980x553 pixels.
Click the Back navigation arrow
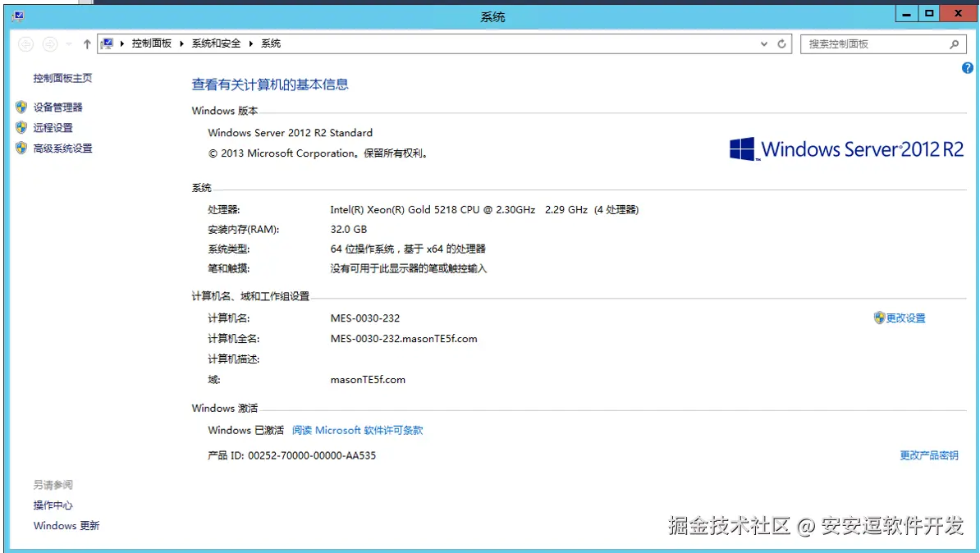(x=25, y=43)
